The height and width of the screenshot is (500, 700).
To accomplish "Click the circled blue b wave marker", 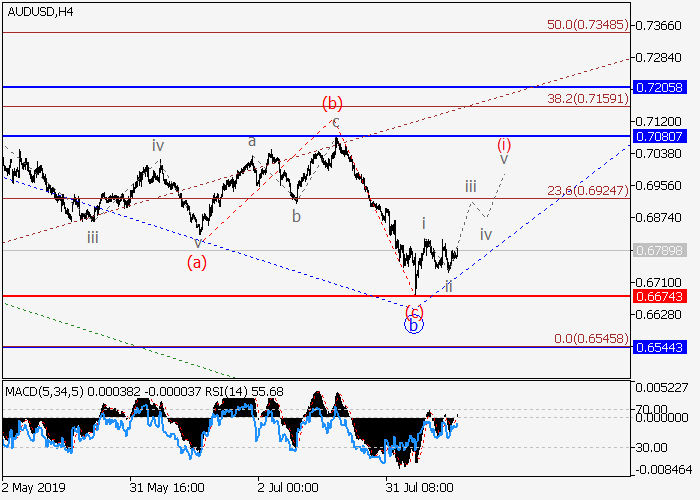I will click(x=414, y=324).
